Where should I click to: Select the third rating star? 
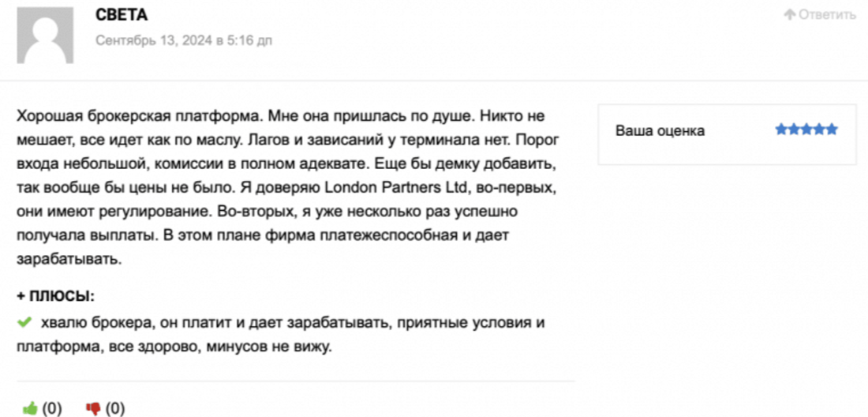806,130
